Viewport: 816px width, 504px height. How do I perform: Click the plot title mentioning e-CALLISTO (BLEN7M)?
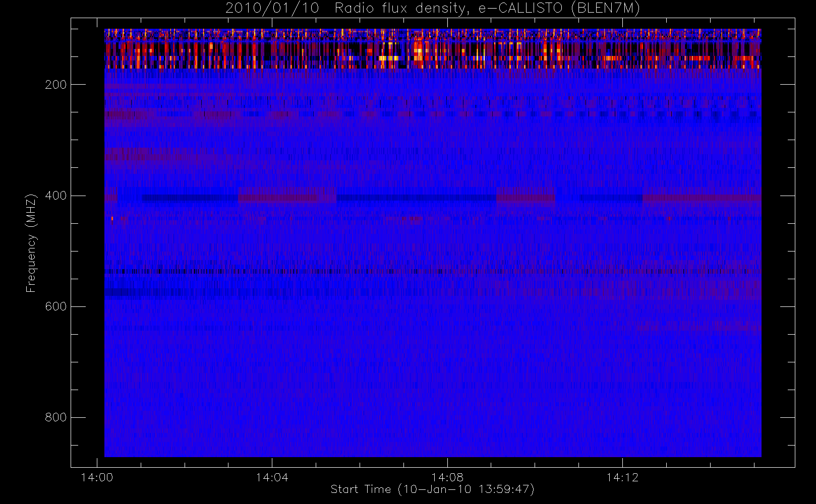click(x=433, y=8)
